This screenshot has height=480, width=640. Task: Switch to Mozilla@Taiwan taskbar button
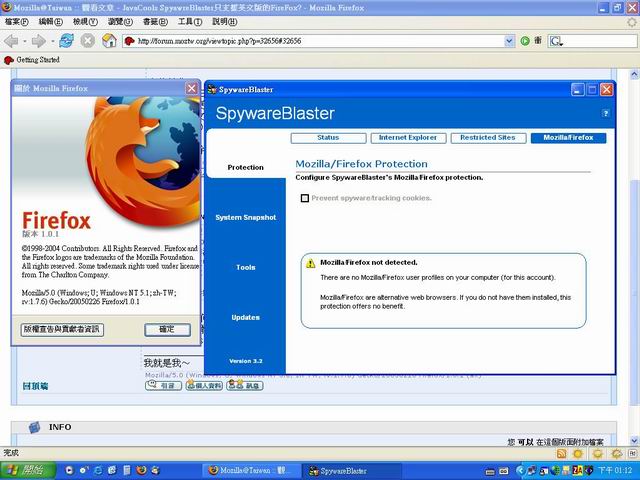pyautogui.click(x=251, y=471)
